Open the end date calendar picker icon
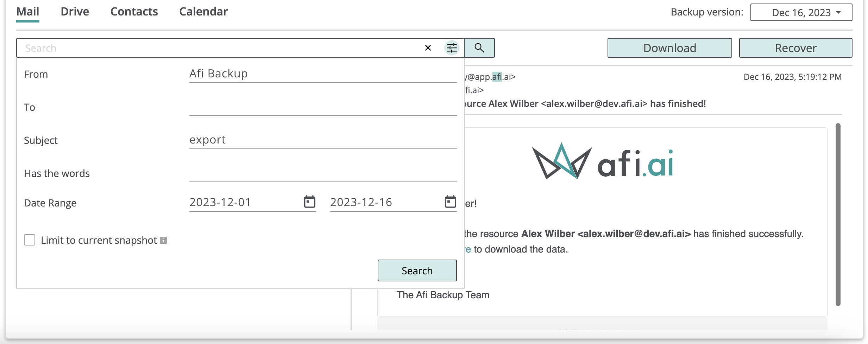Image resolution: width=868 pixels, height=344 pixels. [x=450, y=202]
